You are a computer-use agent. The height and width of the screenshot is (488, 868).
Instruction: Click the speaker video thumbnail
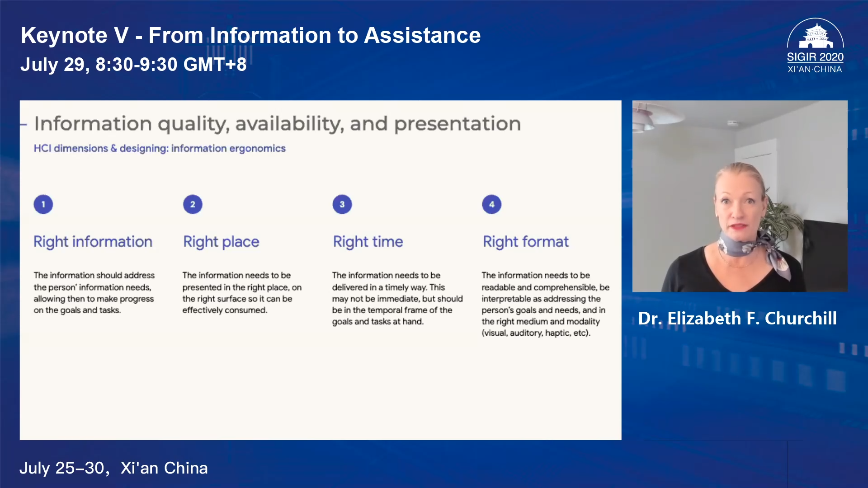[x=740, y=196]
